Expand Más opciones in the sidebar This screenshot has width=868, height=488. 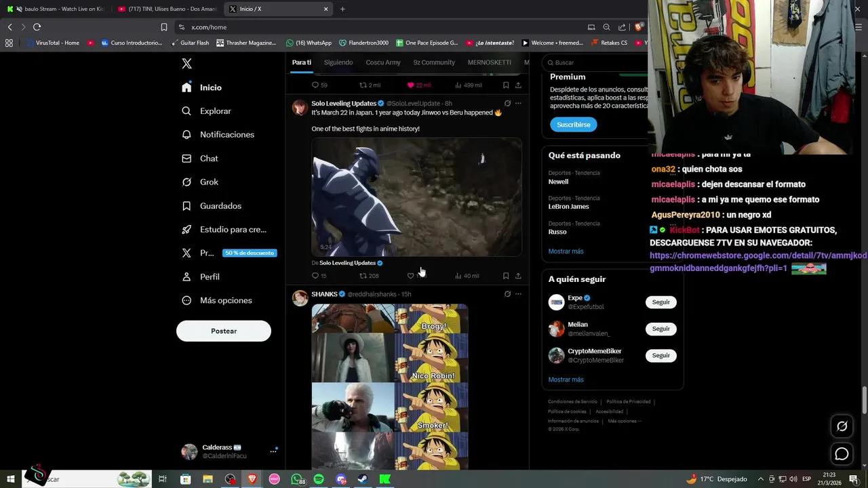(x=217, y=301)
